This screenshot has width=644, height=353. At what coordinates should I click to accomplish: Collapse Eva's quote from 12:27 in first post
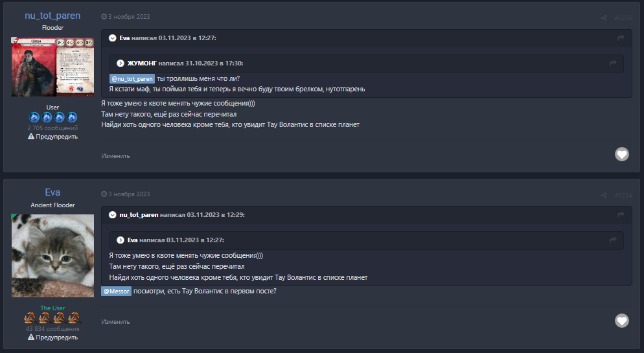[x=112, y=38]
